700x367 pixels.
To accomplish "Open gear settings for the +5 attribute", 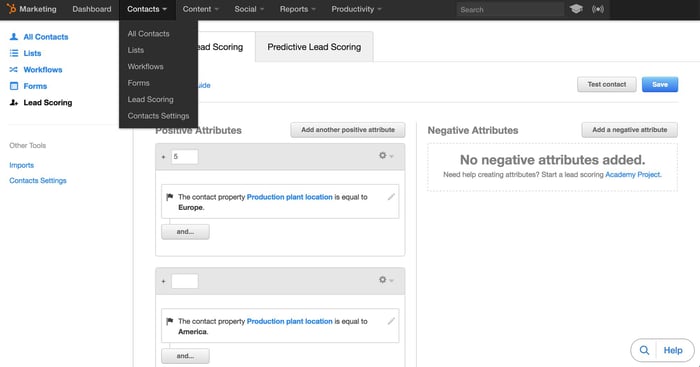I will (386, 155).
